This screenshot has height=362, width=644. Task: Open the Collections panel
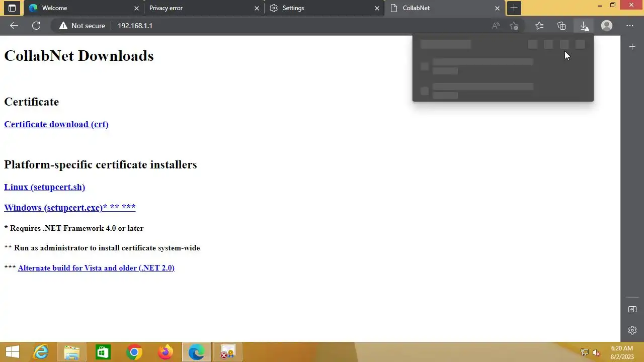pyautogui.click(x=561, y=26)
